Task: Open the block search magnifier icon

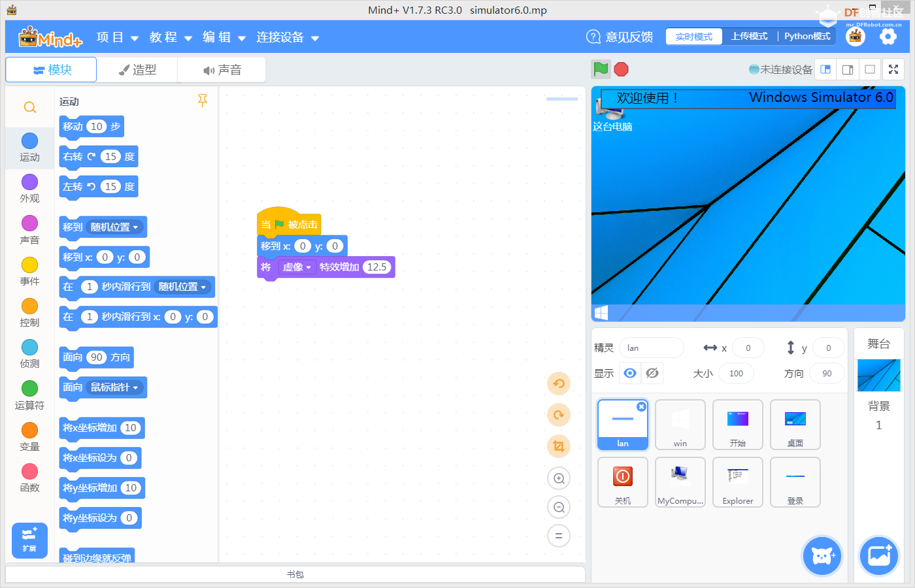Action: (x=30, y=108)
